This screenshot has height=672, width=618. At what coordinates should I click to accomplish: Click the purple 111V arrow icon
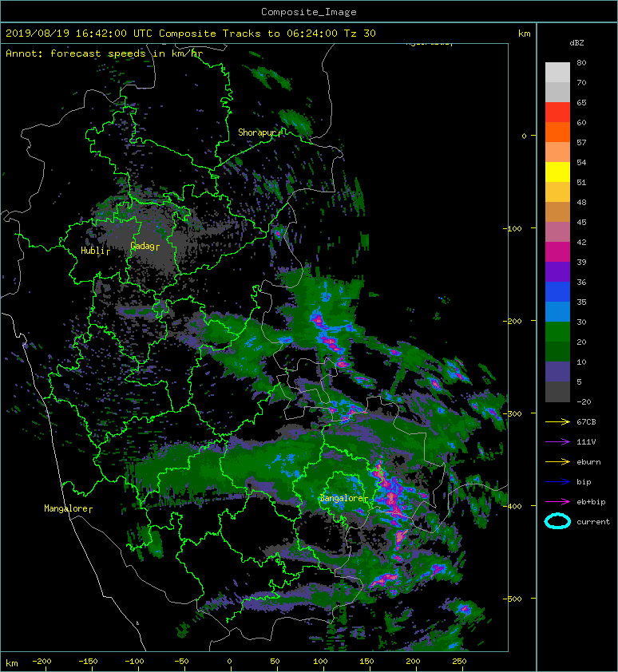[557, 442]
